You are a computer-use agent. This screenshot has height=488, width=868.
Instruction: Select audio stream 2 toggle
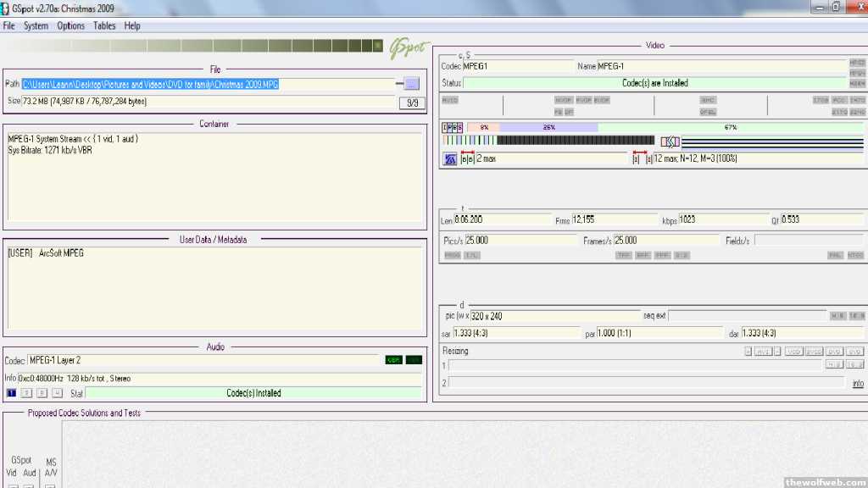pos(27,393)
